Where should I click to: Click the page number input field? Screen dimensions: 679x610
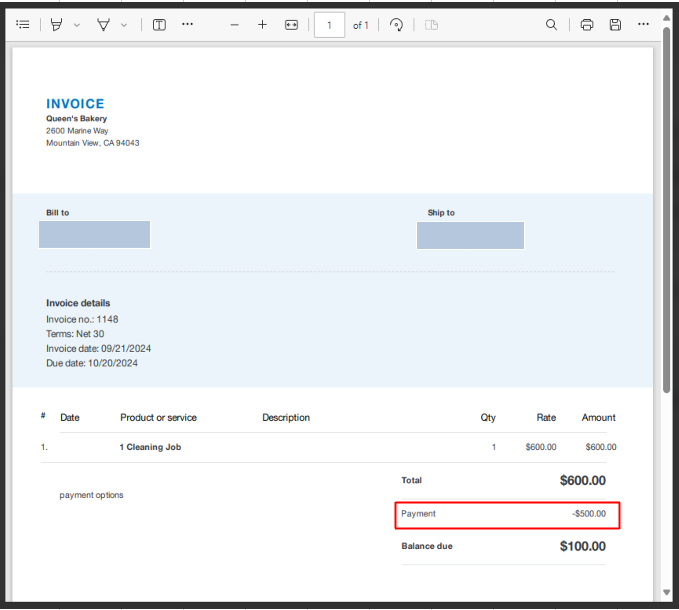coord(329,25)
